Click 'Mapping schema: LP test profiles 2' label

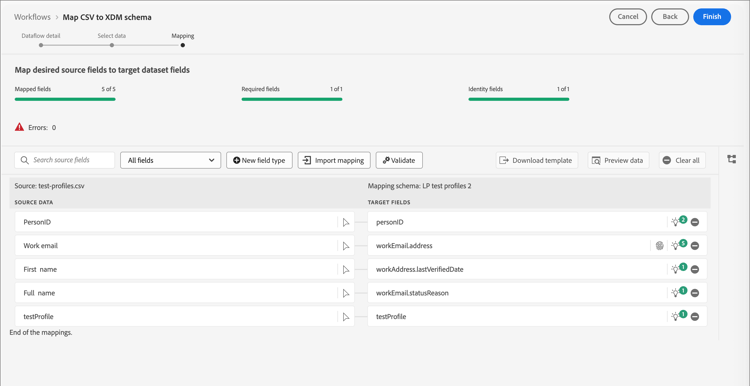click(419, 186)
